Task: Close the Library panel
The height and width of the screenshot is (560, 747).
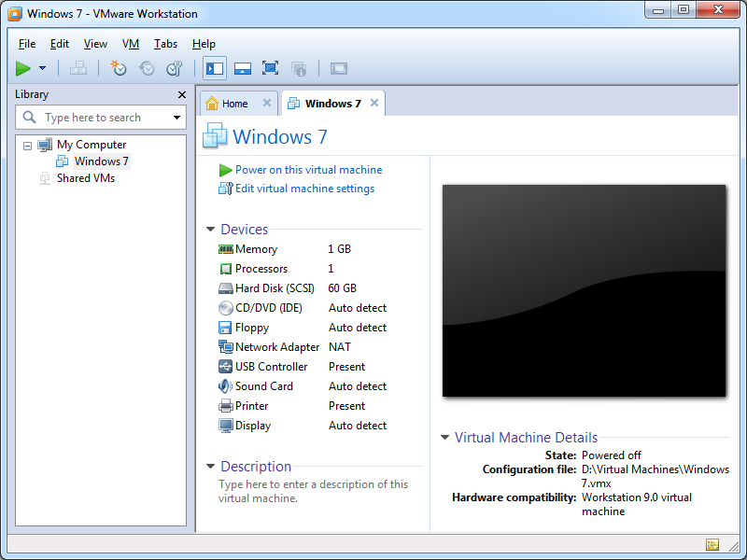Action: point(182,94)
